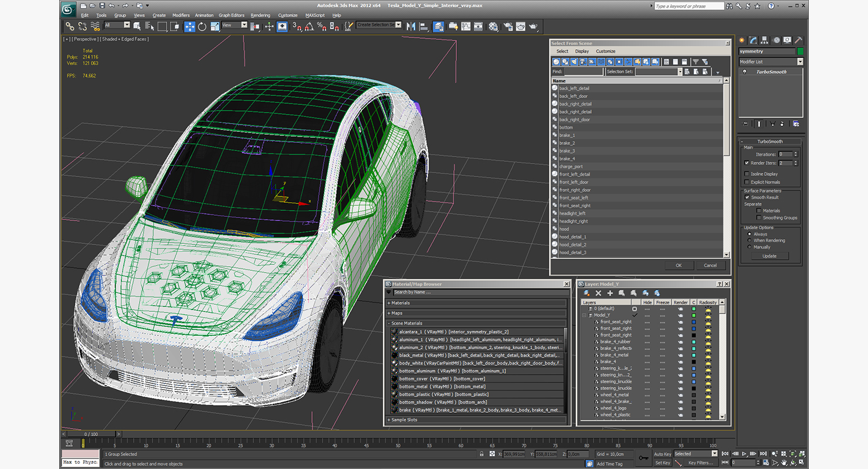Click color swatch of 0 (default) layer
The height and width of the screenshot is (469, 868).
[x=694, y=308]
